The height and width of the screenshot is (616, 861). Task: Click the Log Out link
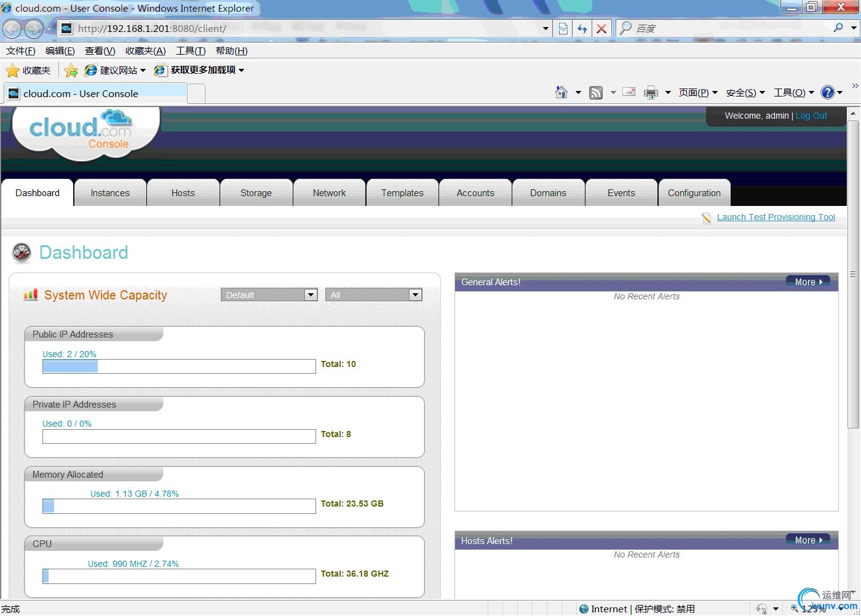(811, 116)
